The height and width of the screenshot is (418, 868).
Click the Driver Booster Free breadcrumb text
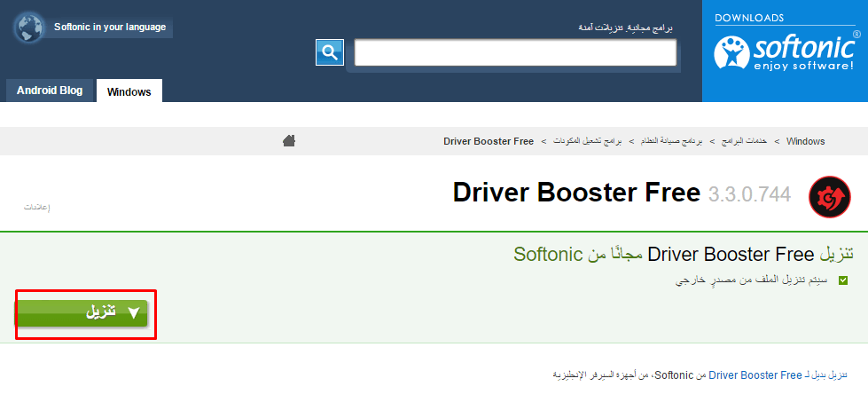[x=489, y=141]
